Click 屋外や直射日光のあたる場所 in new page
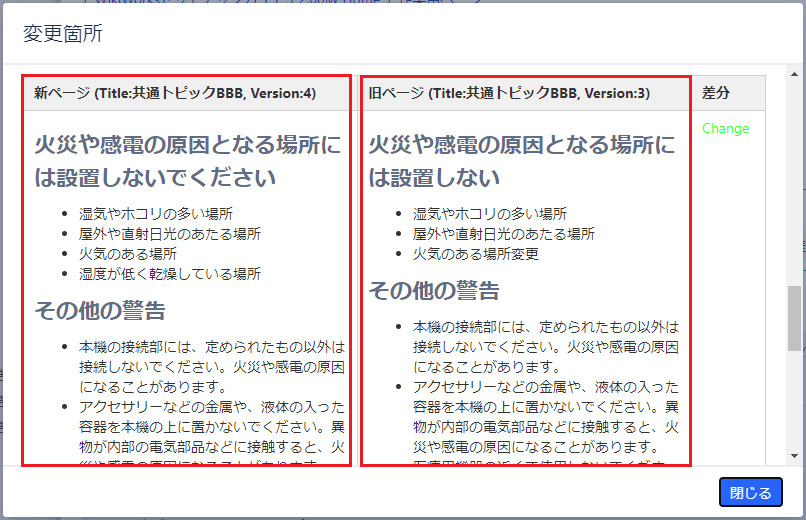The width and height of the screenshot is (806, 520). click(x=170, y=233)
